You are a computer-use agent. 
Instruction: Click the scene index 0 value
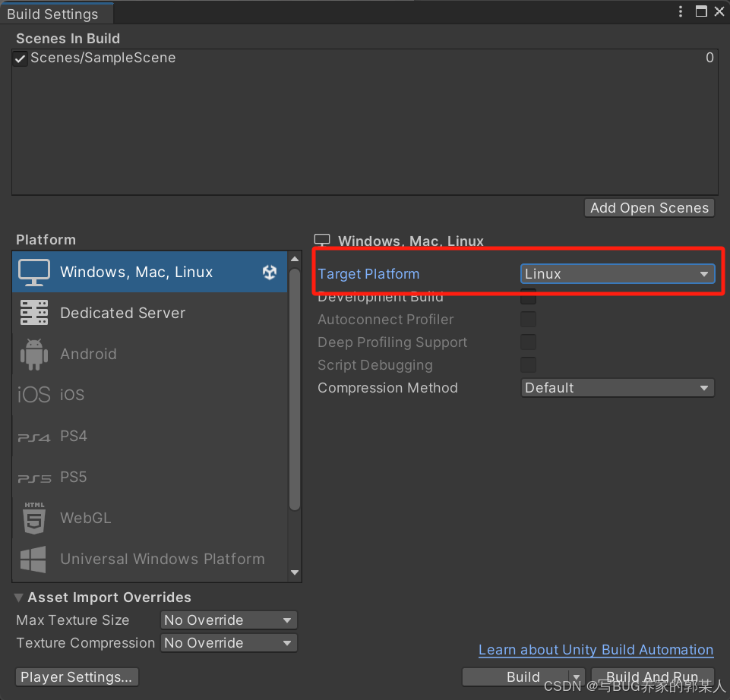click(x=709, y=57)
